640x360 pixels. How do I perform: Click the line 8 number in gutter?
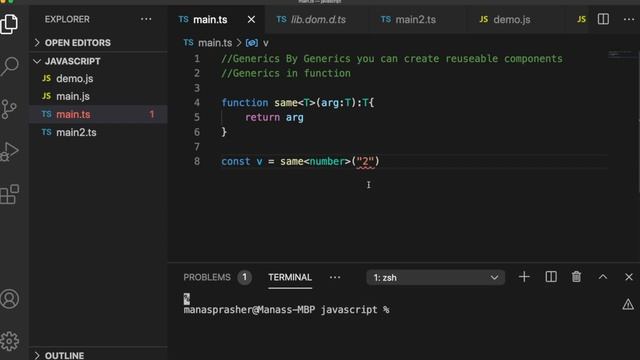pos(197,161)
